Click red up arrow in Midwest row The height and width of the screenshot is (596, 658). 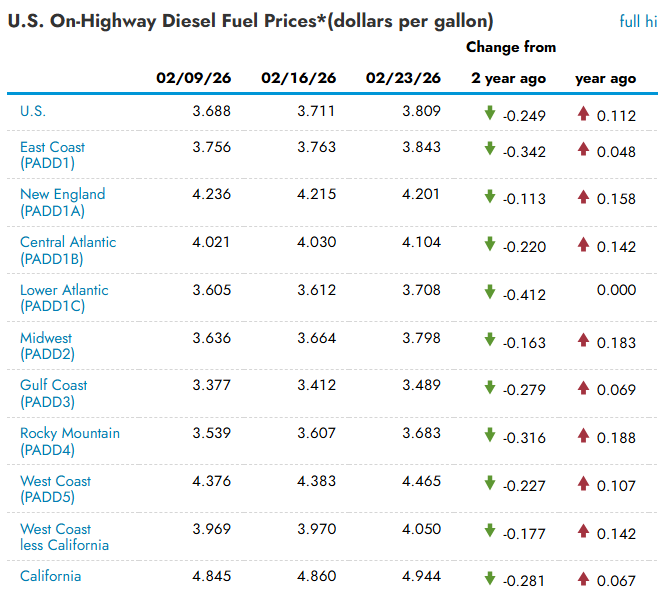coord(583,341)
